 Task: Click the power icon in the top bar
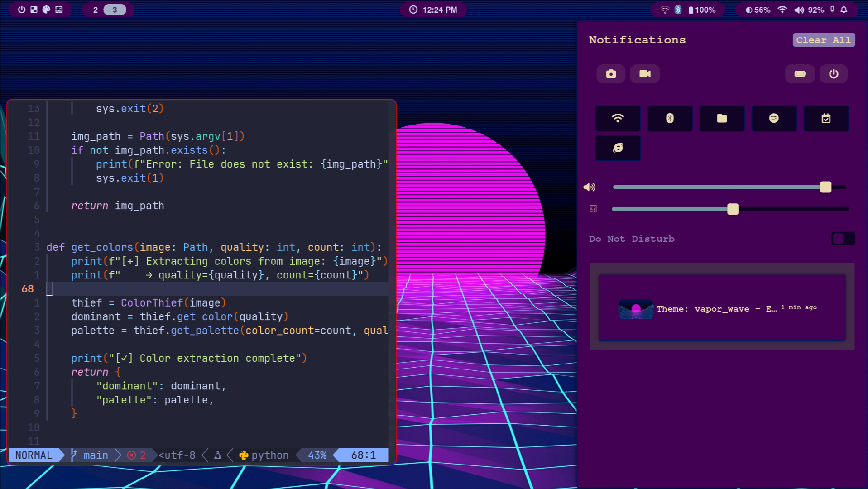point(22,10)
